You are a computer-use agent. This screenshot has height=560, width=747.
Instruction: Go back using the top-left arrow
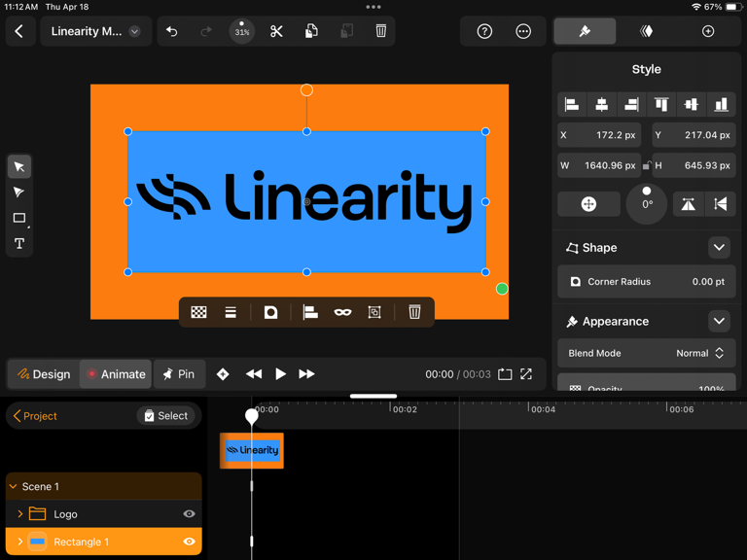19,31
